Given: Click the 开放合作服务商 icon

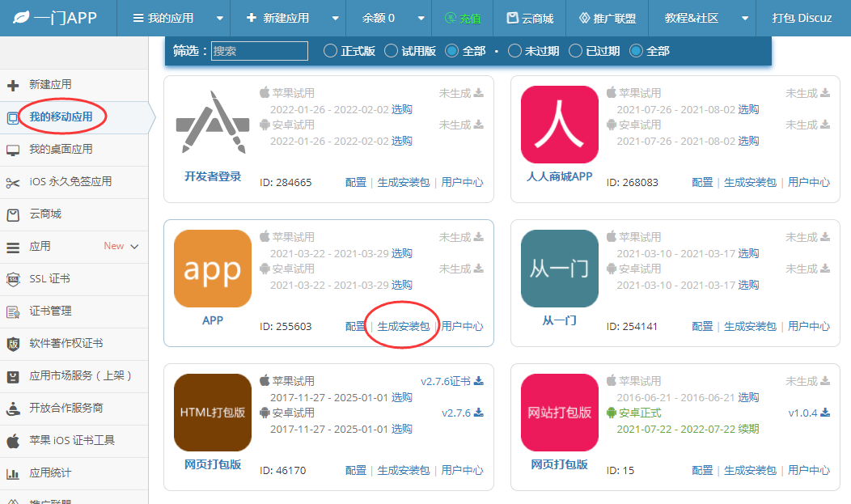Looking at the screenshot, I should (12, 409).
